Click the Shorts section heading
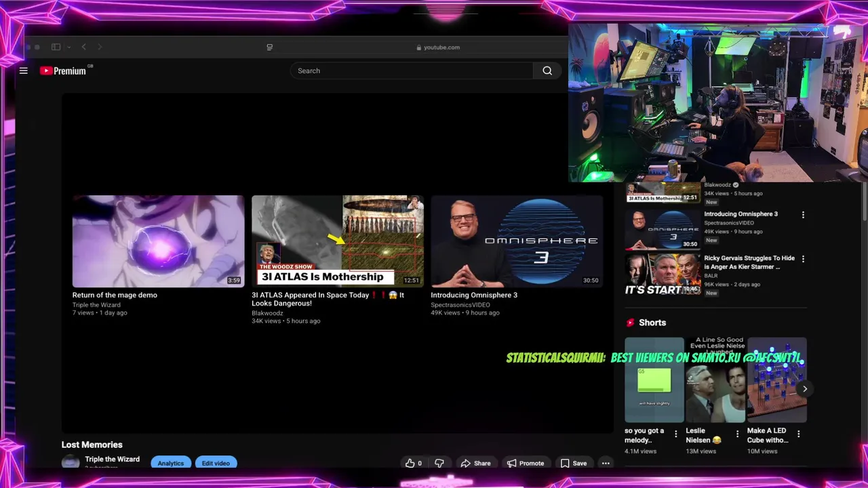 pyautogui.click(x=652, y=323)
